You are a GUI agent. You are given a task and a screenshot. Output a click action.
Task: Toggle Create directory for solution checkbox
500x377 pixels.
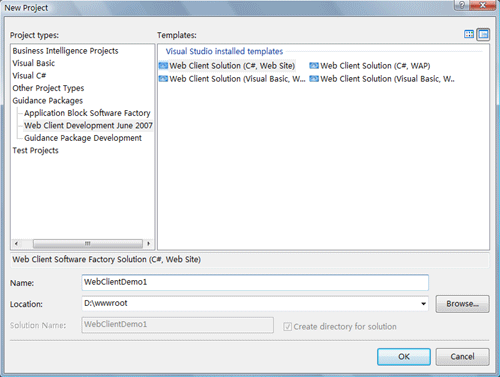click(x=288, y=326)
